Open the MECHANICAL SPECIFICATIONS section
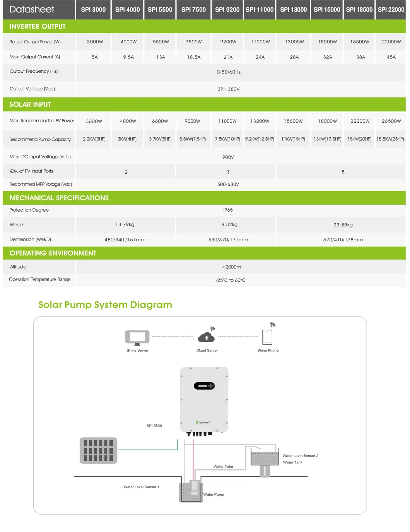 tap(59, 198)
